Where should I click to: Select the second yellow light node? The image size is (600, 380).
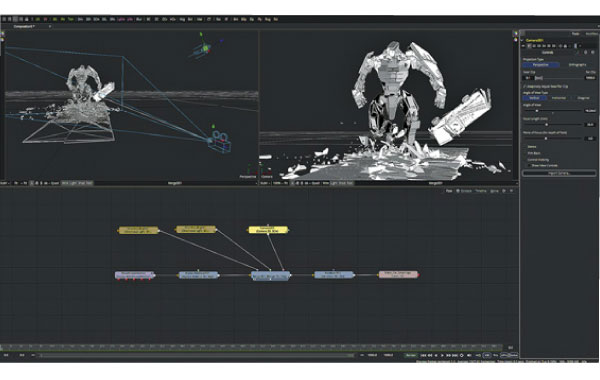point(196,229)
